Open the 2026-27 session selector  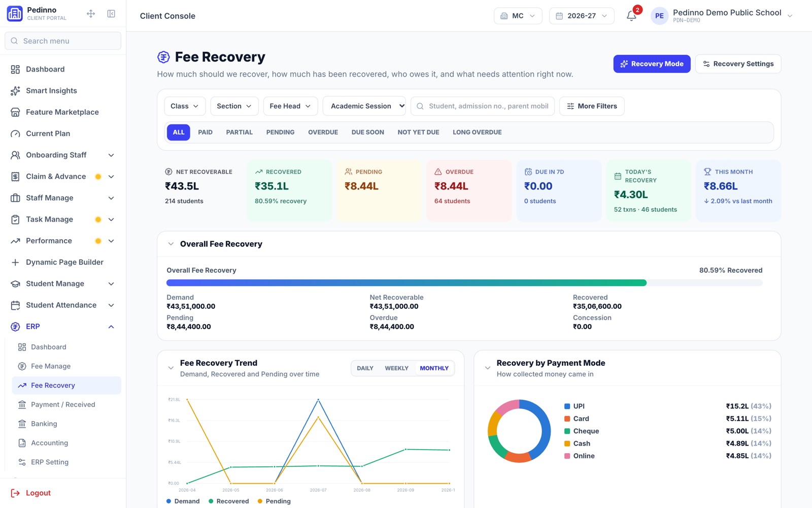pyautogui.click(x=582, y=16)
